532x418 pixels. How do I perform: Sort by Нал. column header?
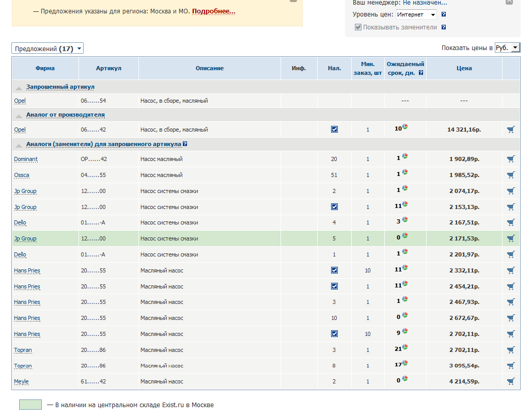coord(334,68)
